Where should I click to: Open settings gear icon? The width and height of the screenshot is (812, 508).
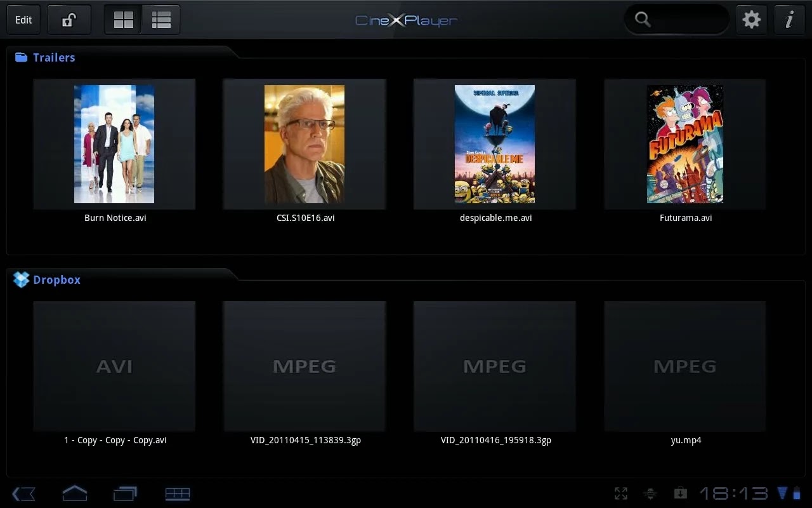752,20
